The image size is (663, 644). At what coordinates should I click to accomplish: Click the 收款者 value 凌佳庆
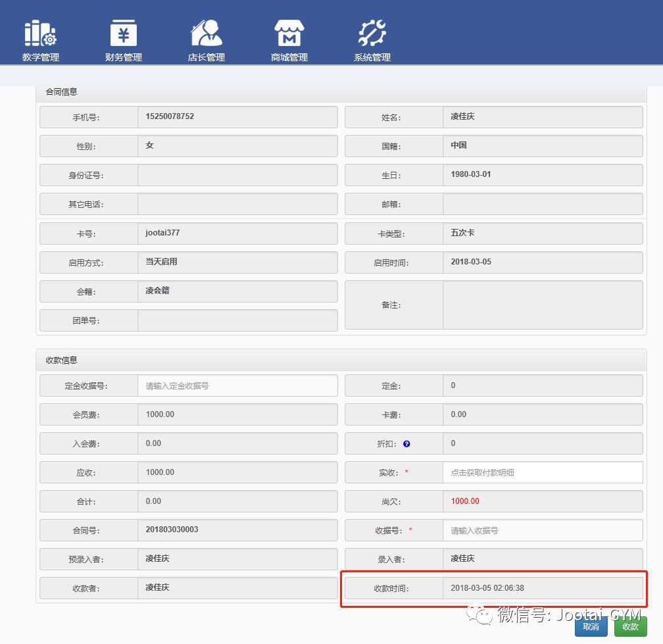[157, 587]
